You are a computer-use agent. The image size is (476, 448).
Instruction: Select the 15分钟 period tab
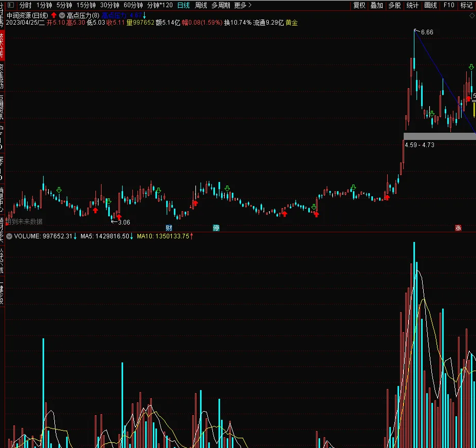tap(86, 5)
